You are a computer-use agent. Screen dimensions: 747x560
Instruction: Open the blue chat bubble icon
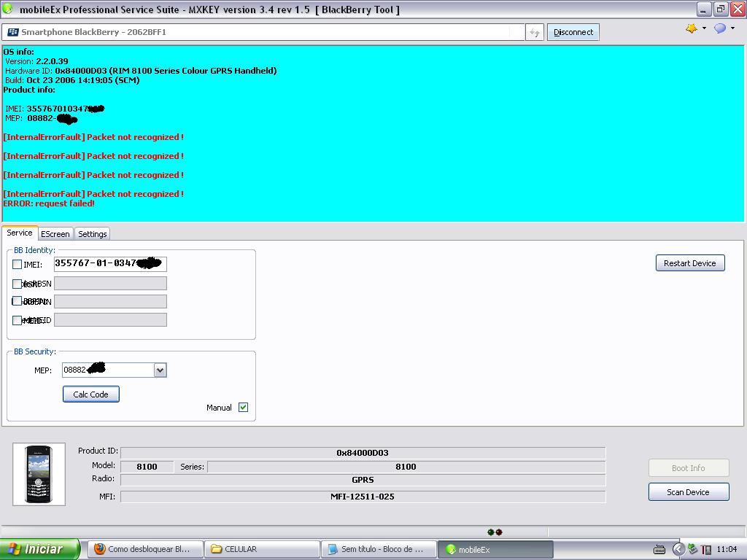coord(720,28)
